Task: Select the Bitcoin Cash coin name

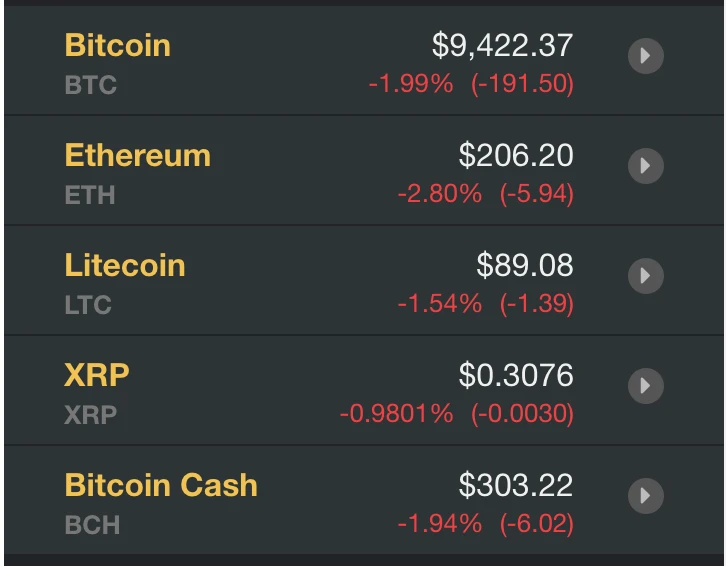Action: click(160, 485)
